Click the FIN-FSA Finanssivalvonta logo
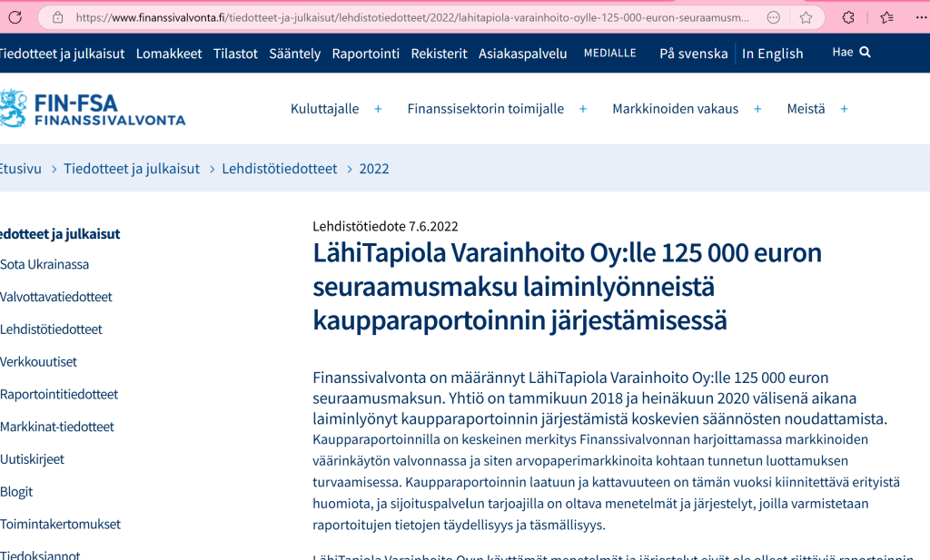 click(93, 108)
